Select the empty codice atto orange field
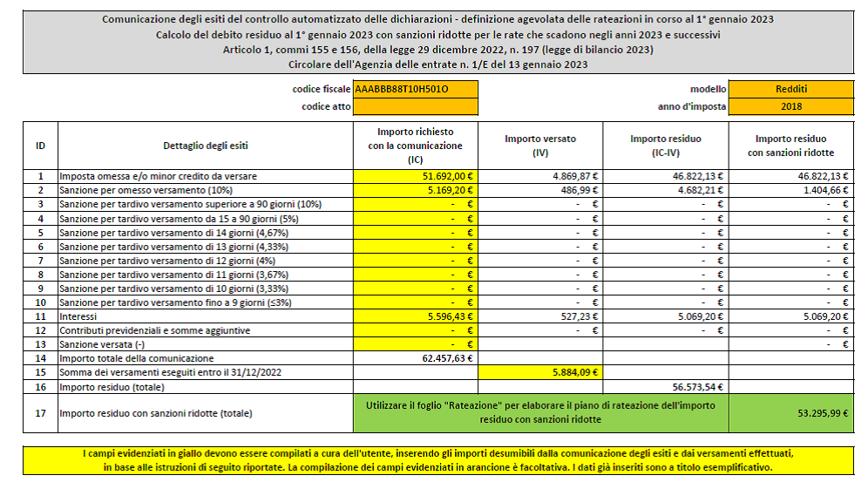868x489 pixels. pyautogui.click(x=416, y=106)
